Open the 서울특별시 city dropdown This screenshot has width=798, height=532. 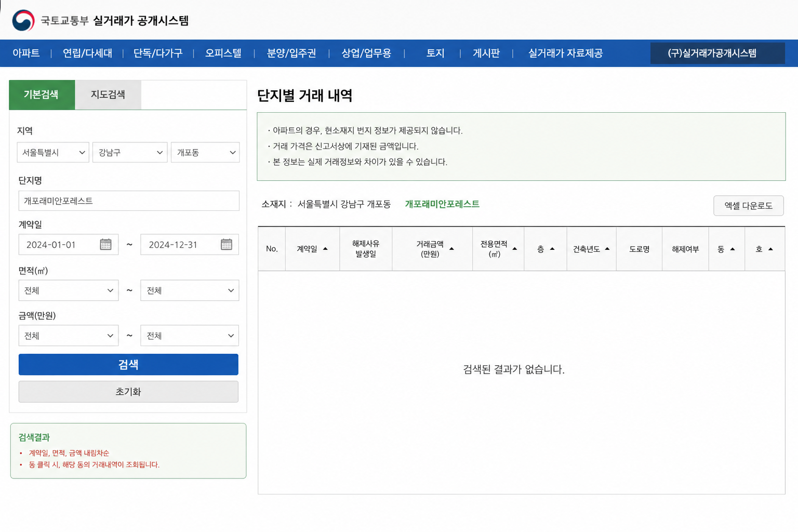tap(53, 152)
